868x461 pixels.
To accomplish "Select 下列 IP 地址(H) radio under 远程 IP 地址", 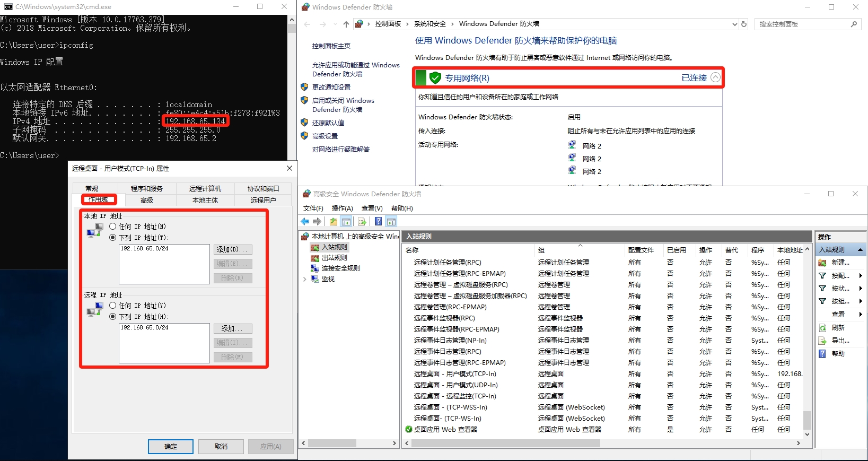I will point(113,317).
